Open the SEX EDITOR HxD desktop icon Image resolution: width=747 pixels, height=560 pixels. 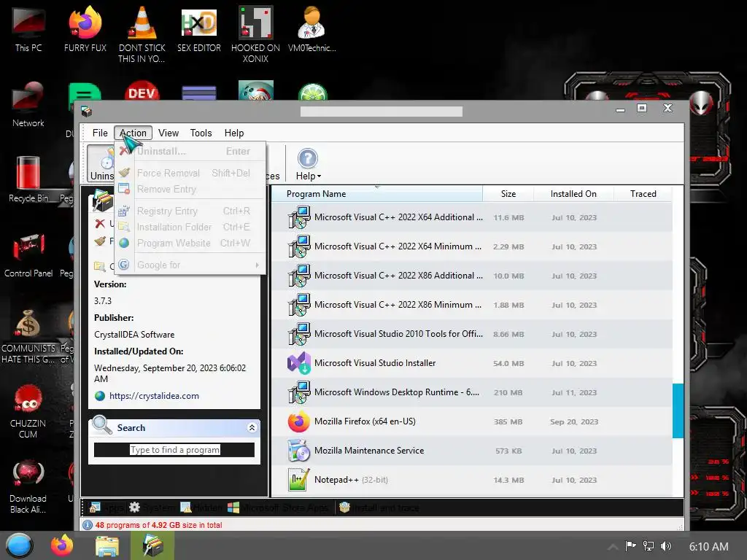click(x=199, y=29)
